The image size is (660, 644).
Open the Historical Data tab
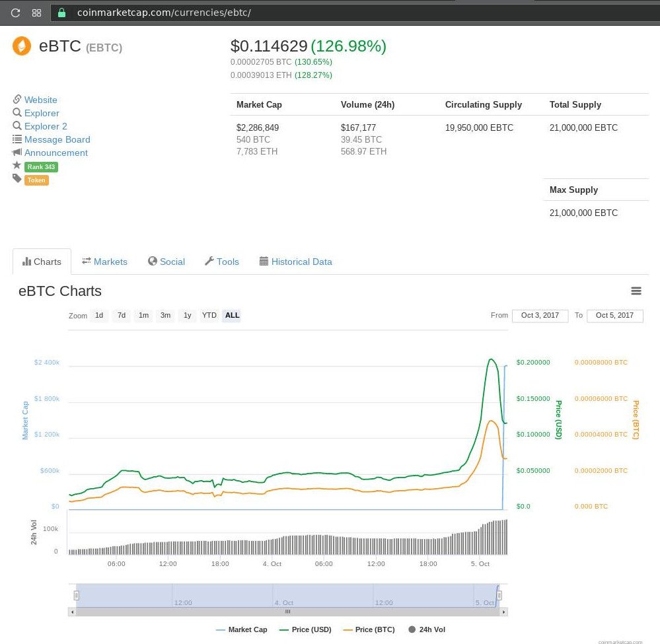pyautogui.click(x=295, y=262)
